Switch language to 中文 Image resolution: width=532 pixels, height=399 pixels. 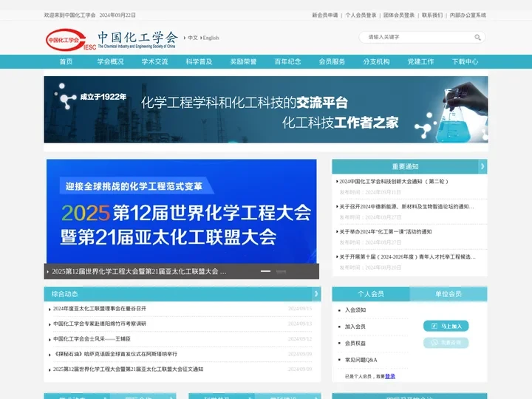coord(193,38)
